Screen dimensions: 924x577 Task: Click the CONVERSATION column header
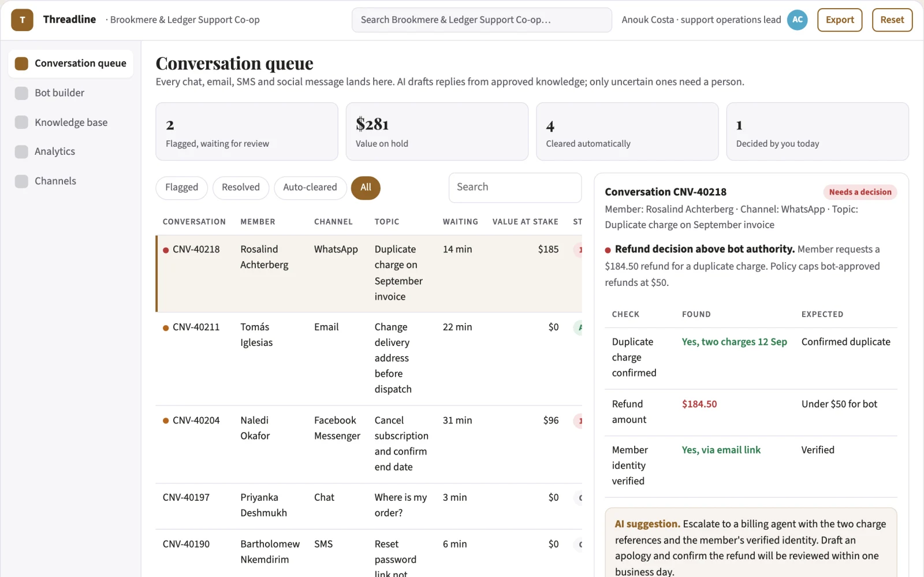(x=194, y=222)
